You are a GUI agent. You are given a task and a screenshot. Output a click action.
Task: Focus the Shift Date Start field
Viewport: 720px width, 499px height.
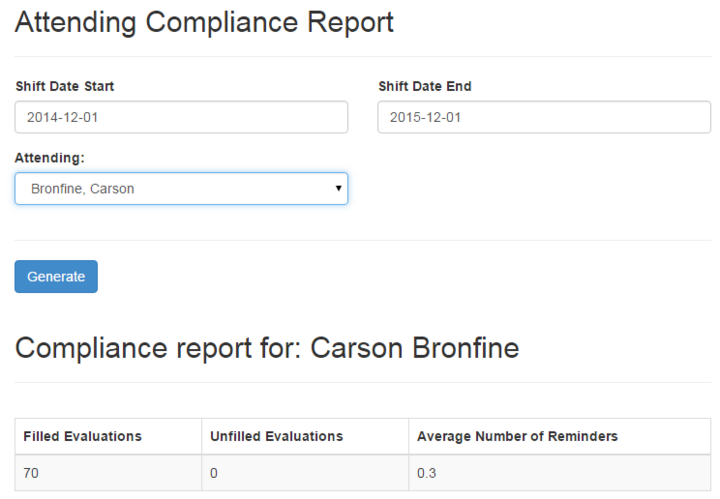tap(181, 117)
